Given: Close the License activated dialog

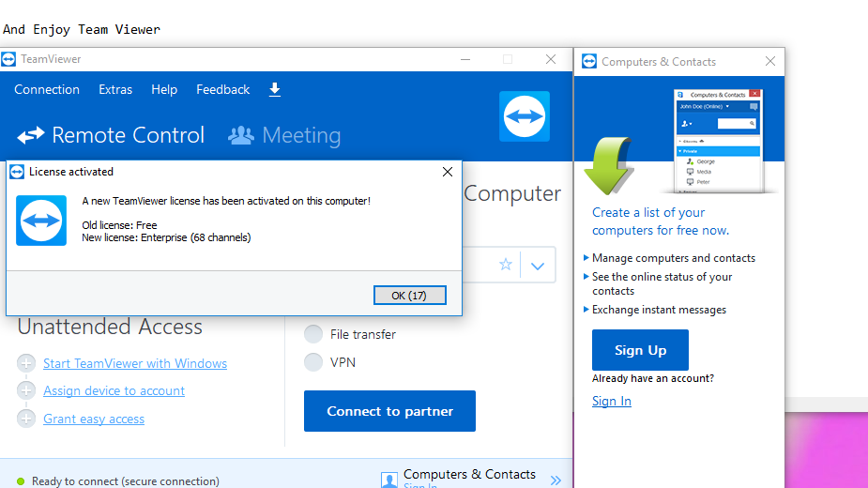Looking at the screenshot, I should (x=448, y=172).
